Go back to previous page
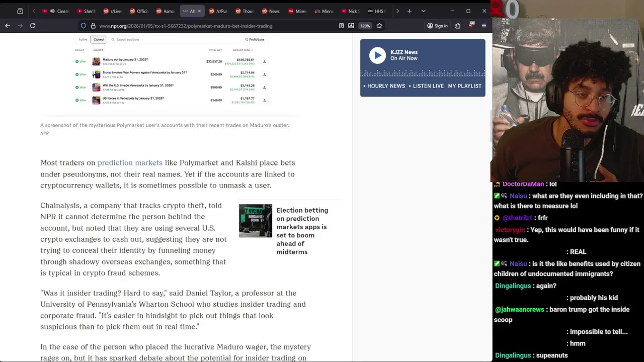 [8, 26]
